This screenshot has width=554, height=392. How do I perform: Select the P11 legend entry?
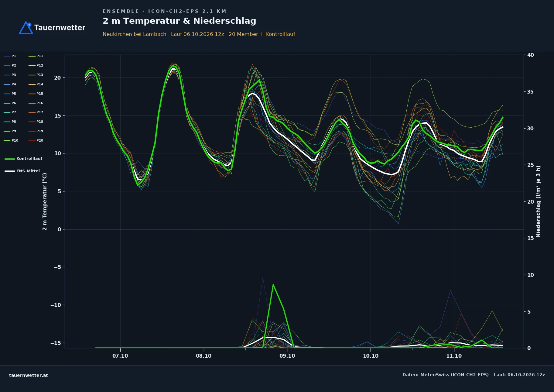point(36,56)
